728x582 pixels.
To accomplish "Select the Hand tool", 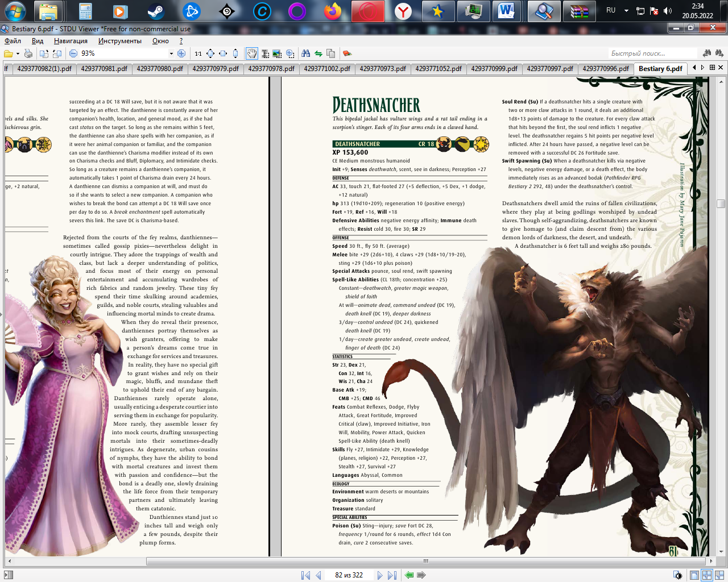I will coord(251,53).
